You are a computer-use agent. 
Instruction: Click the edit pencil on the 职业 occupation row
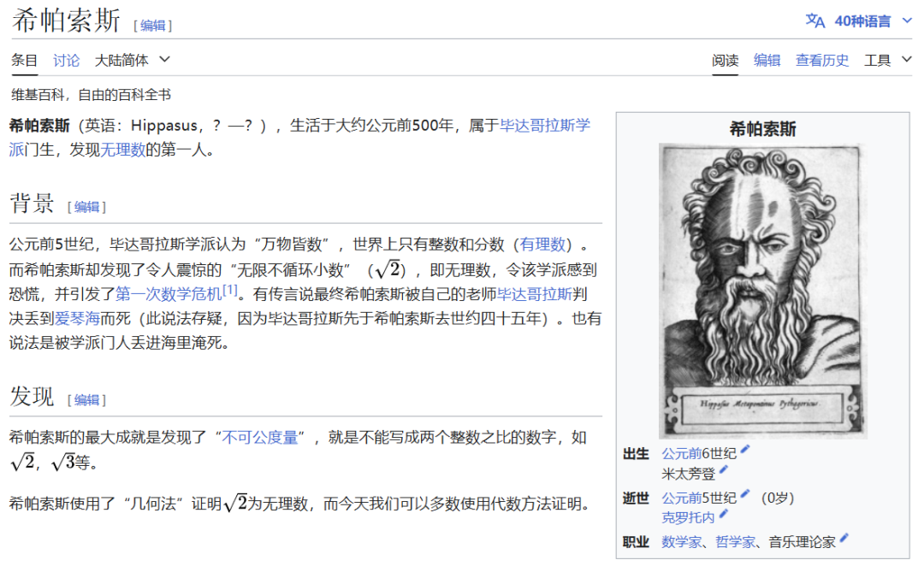845,537
